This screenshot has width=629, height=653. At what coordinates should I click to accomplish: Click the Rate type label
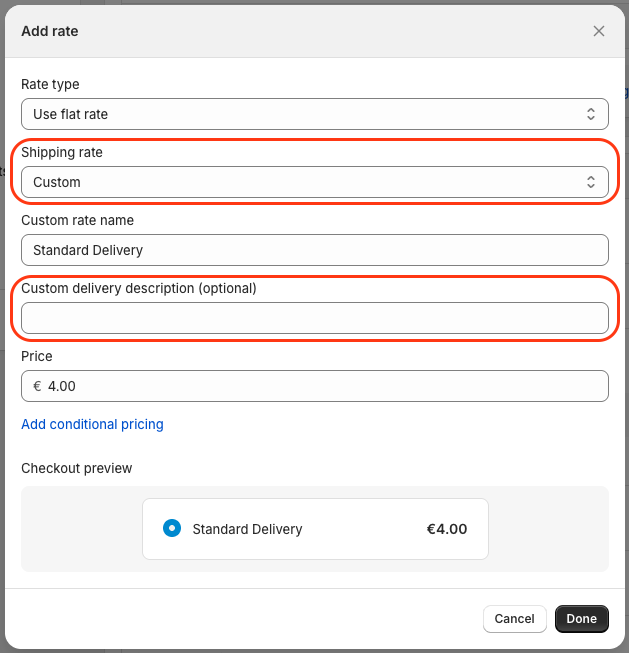point(50,85)
